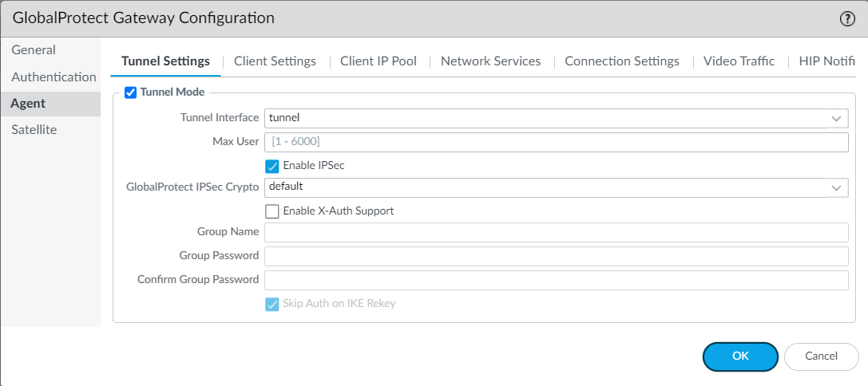This screenshot has height=386, width=868.
Task: Disable the Enable IPSec checkbox
Action: click(x=272, y=166)
